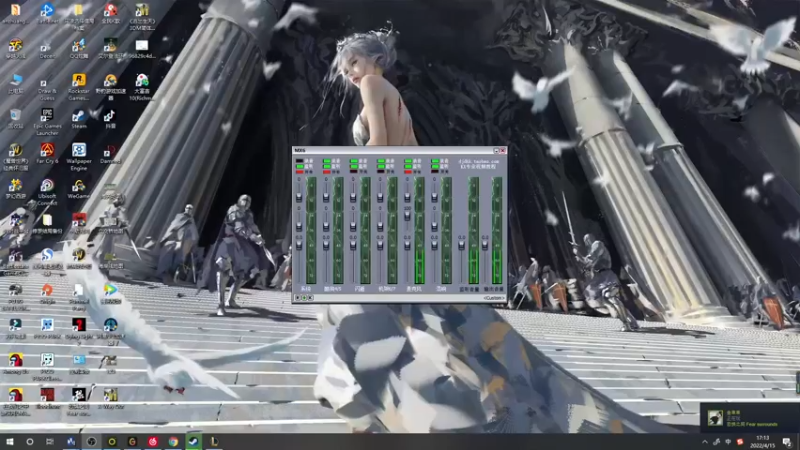
Task: Select the Deceit game shortcut
Action: coord(47,49)
